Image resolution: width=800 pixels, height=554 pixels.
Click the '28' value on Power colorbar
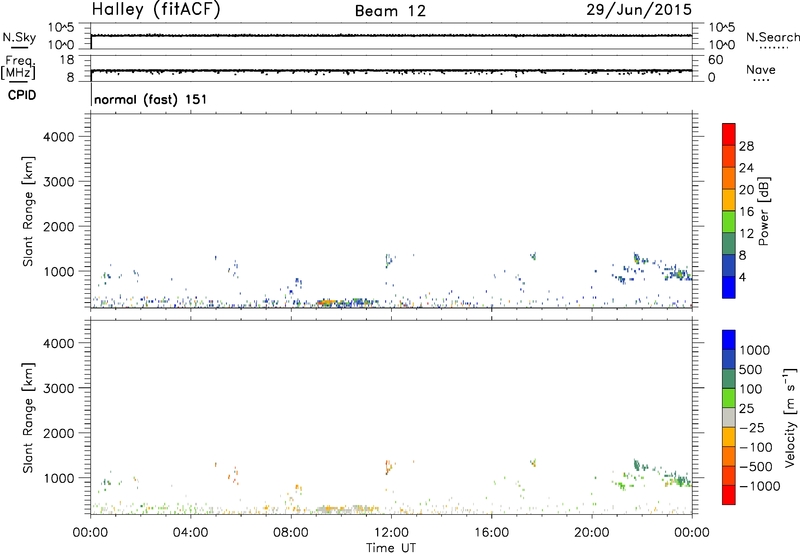[746, 146]
